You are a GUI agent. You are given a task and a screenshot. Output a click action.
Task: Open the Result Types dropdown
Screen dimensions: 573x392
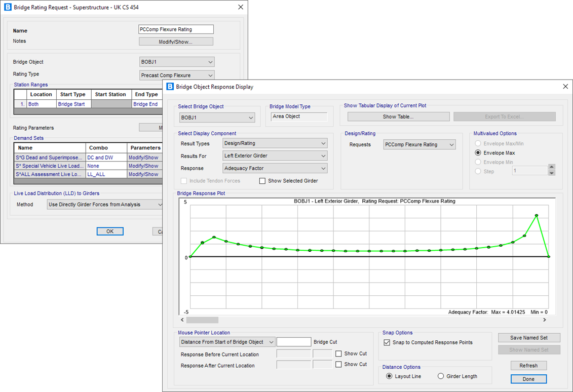coord(275,144)
